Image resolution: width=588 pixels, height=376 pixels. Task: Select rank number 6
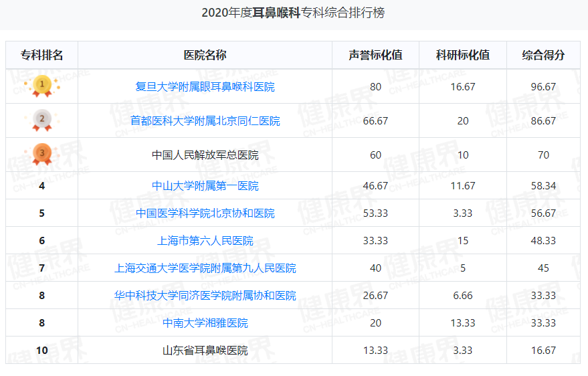41,240
